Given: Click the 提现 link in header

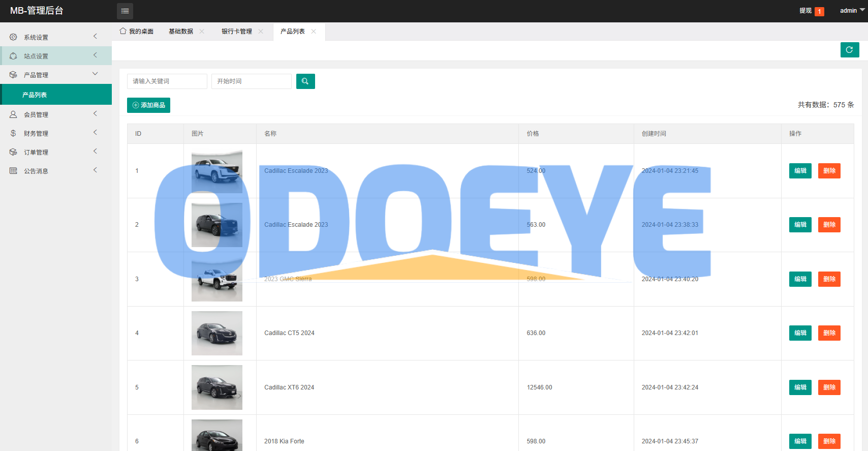Looking at the screenshot, I should tap(805, 11).
